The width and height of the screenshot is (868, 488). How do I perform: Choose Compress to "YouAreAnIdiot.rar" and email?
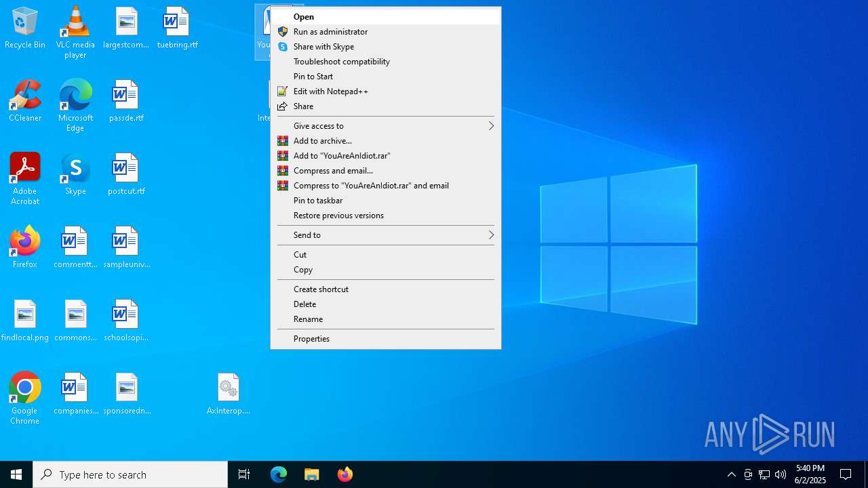(385, 186)
